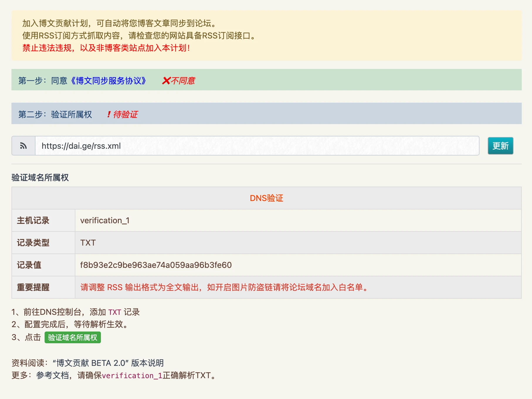
Task: Click the record value hash f8b93e2c9be…
Action: pyautogui.click(x=156, y=265)
